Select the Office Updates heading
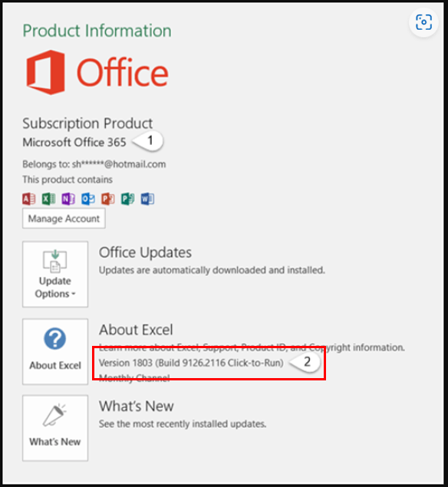 (145, 252)
